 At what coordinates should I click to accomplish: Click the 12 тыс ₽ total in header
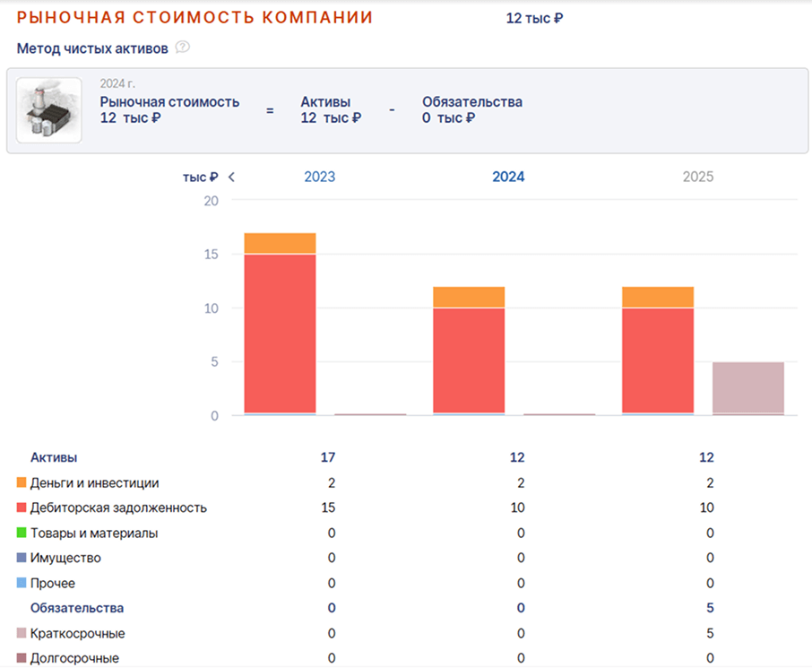click(534, 18)
